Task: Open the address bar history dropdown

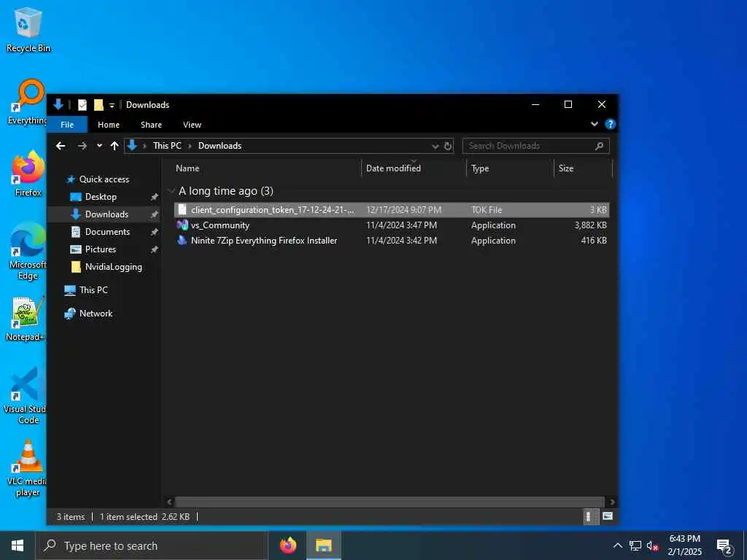Action: [435, 146]
